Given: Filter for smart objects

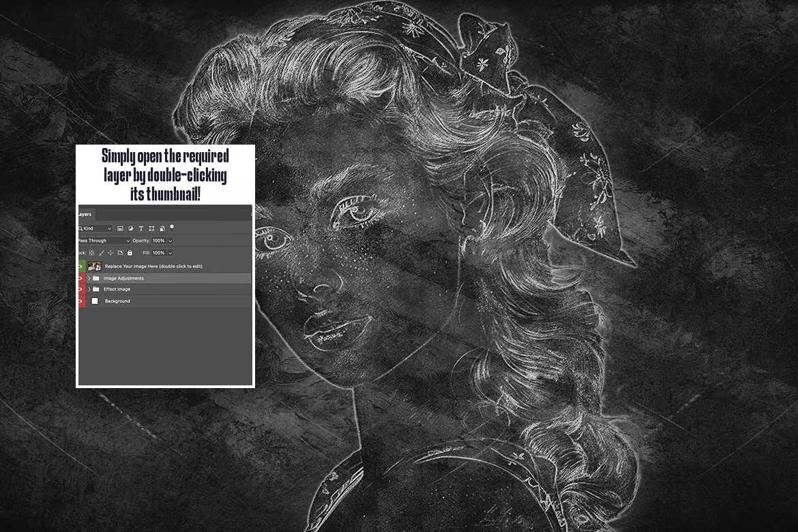Looking at the screenshot, I should 162,228.
